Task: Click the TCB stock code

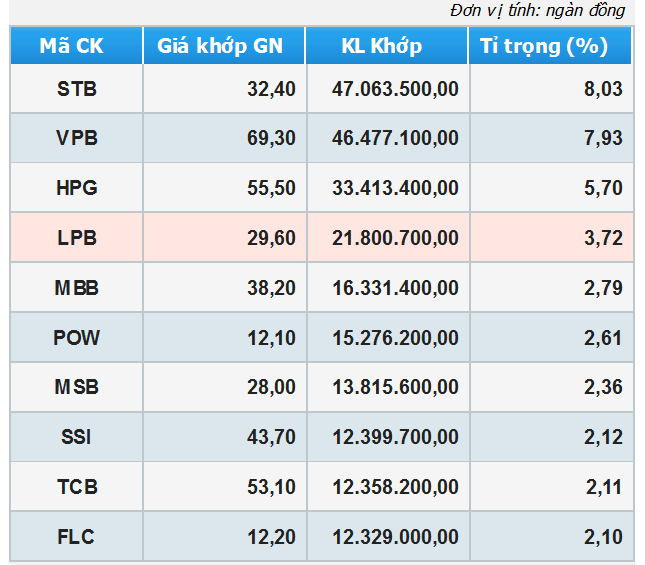Action: click(x=76, y=487)
